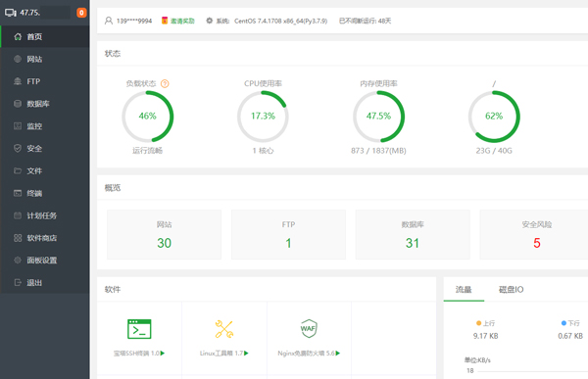Open the FTP overview card showing 1
Screen dimensions: 588x379
[x=288, y=235]
